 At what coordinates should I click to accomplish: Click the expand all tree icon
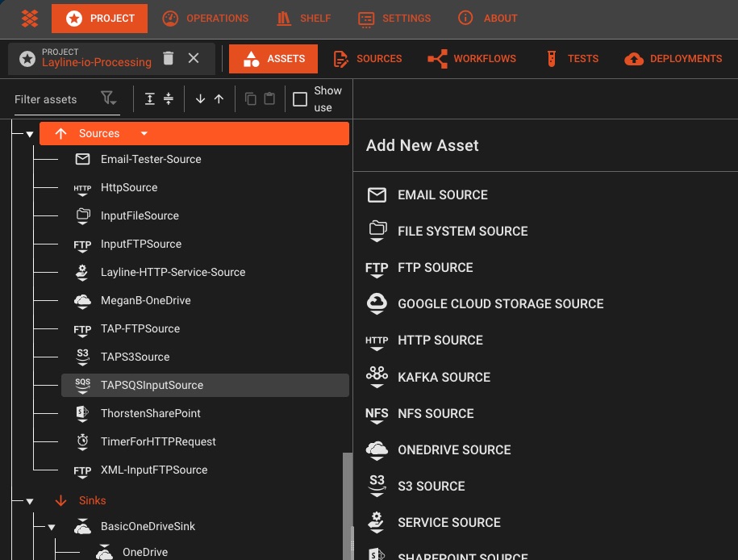click(x=150, y=98)
